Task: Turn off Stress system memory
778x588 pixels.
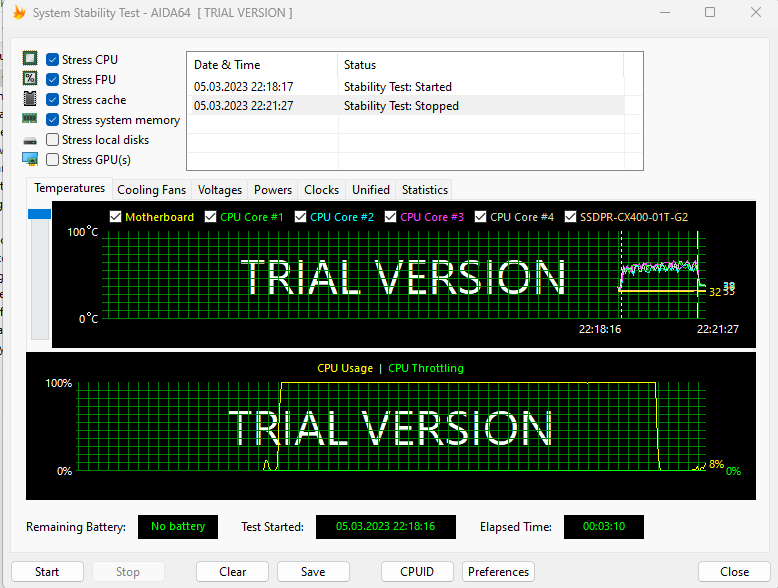Action: (x=52, y=120)
